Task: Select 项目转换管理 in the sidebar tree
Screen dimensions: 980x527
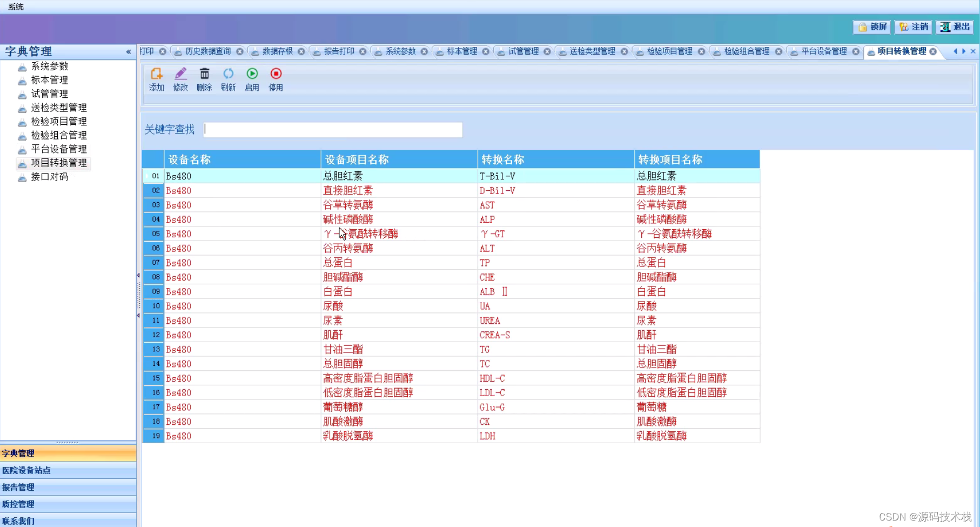Action: [59, 163]
